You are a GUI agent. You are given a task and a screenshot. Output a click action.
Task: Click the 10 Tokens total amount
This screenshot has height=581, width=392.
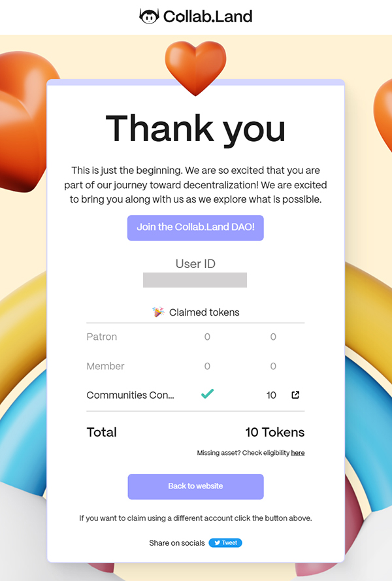click(275, 433)
